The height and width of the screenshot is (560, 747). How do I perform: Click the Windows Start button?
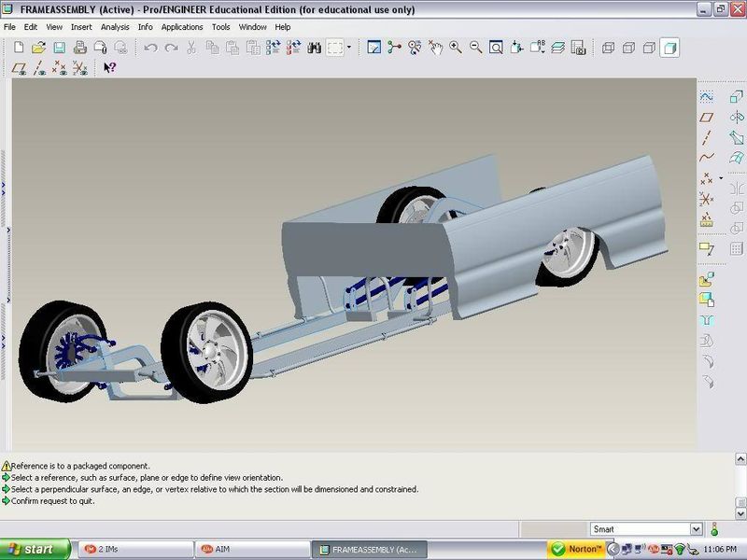(35, 549)
